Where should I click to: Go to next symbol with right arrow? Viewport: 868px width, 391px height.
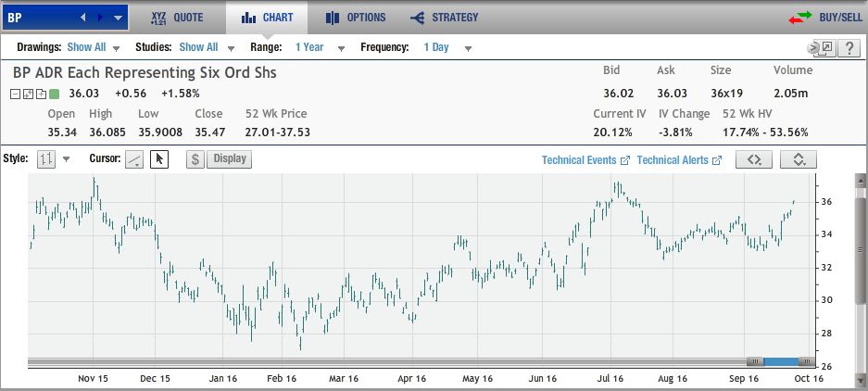(x=100, y=18)
